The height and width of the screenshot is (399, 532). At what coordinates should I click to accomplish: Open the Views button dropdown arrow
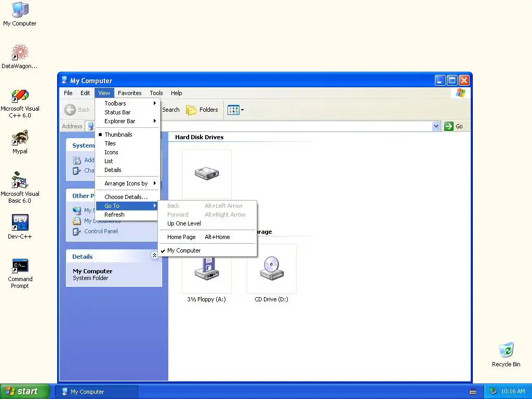tap(242, 110)
